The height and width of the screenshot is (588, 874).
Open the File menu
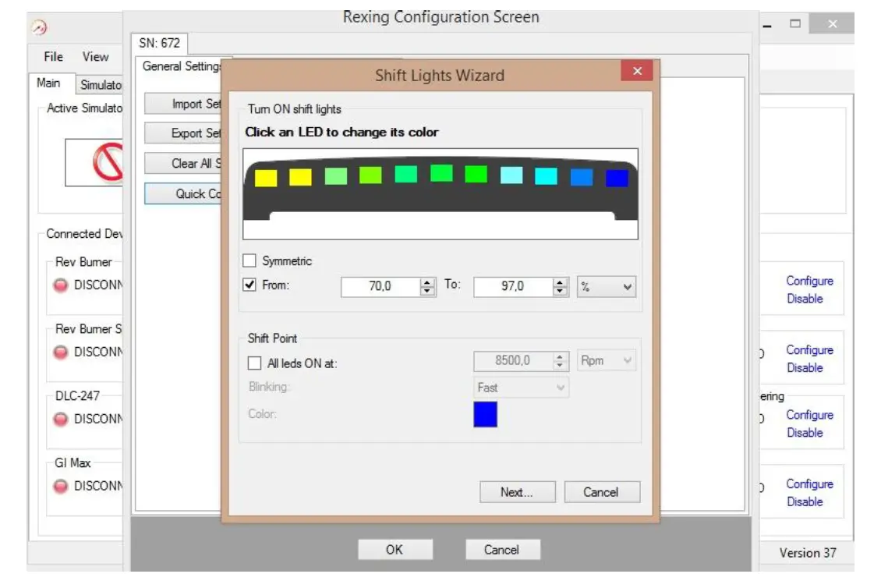[51, 56]
